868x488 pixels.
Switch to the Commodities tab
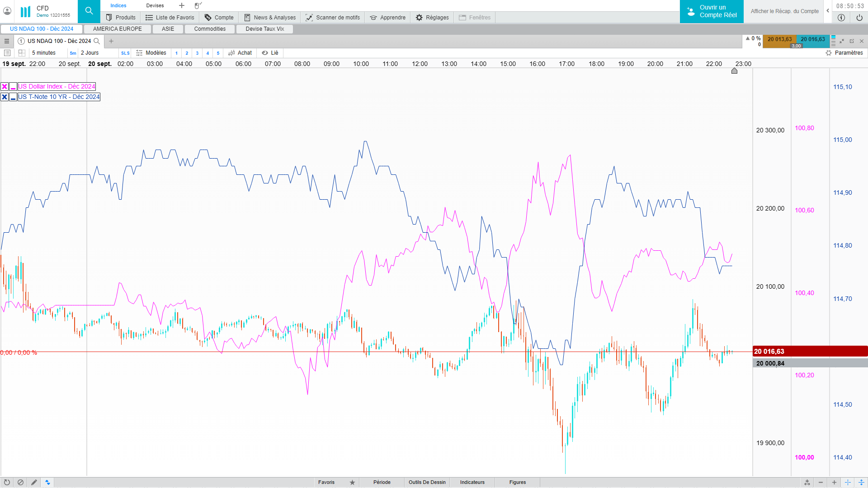[x=210, y=29]
